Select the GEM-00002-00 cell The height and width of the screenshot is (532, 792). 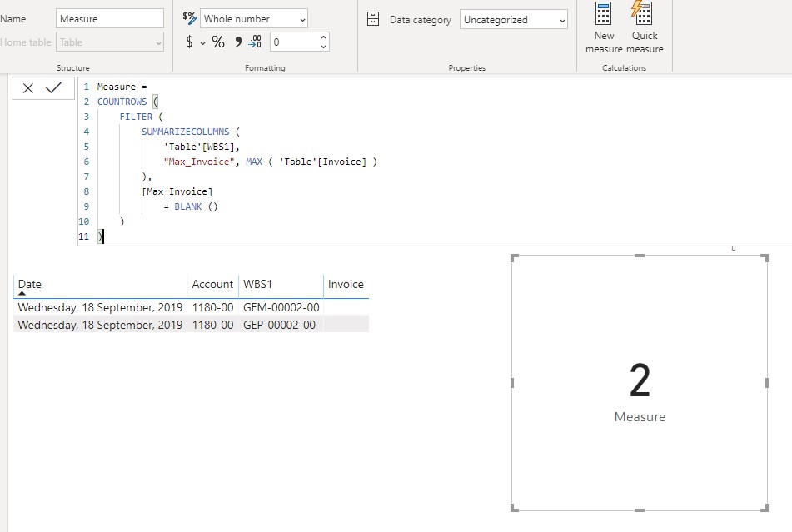coord(281,307)
